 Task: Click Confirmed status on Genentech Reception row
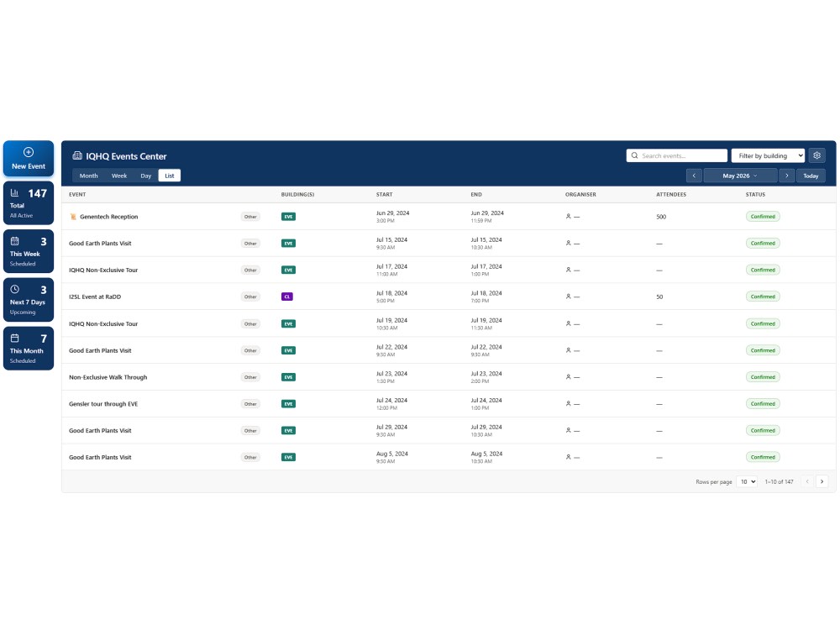point(763,217)
